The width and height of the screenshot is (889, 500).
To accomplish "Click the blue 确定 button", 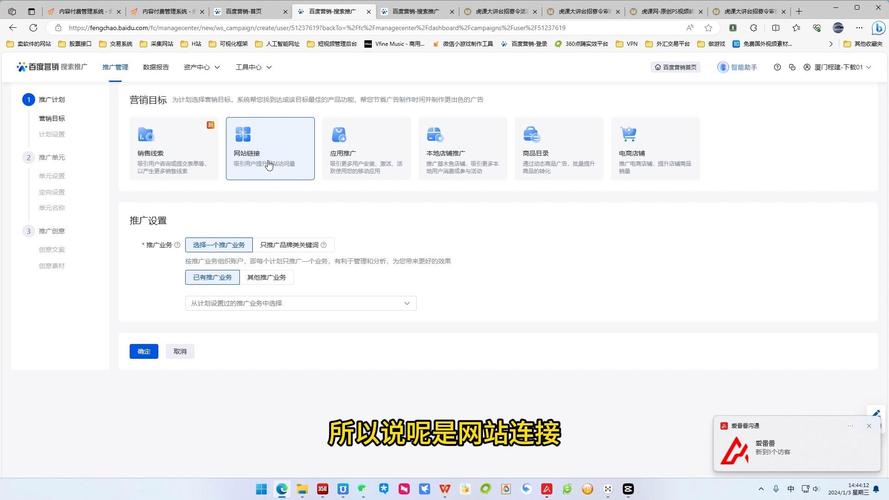I will tap(144, 351).
